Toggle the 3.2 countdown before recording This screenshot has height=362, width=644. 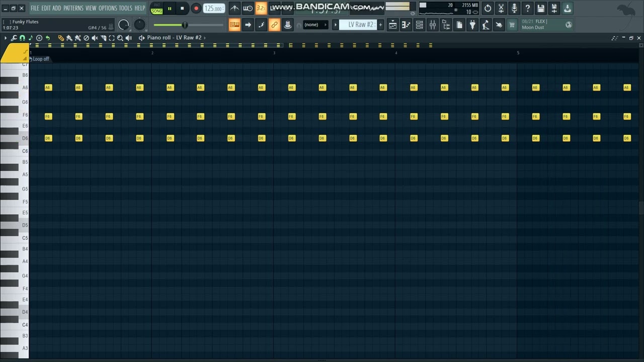tap(261, 8)
